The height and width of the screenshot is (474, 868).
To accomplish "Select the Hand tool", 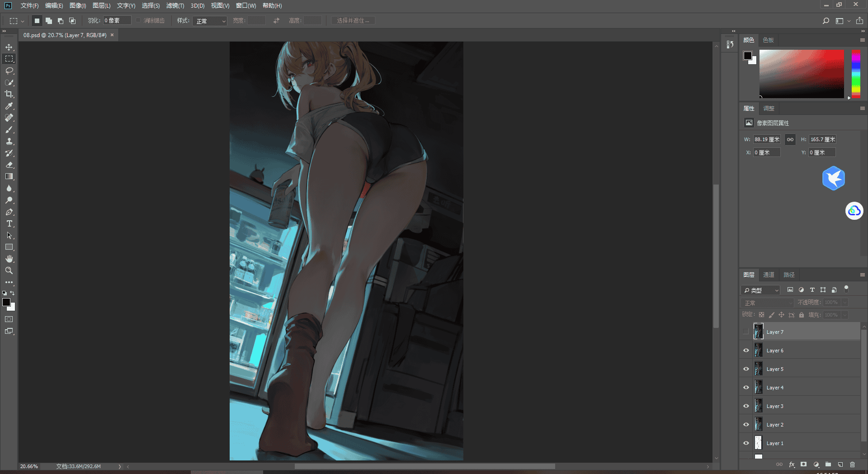I will tap(9, 259).
